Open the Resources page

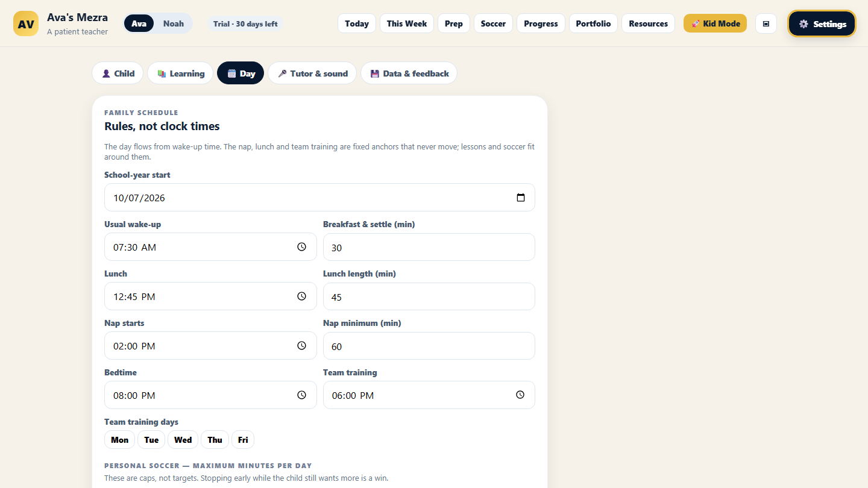tap(648, 23)
